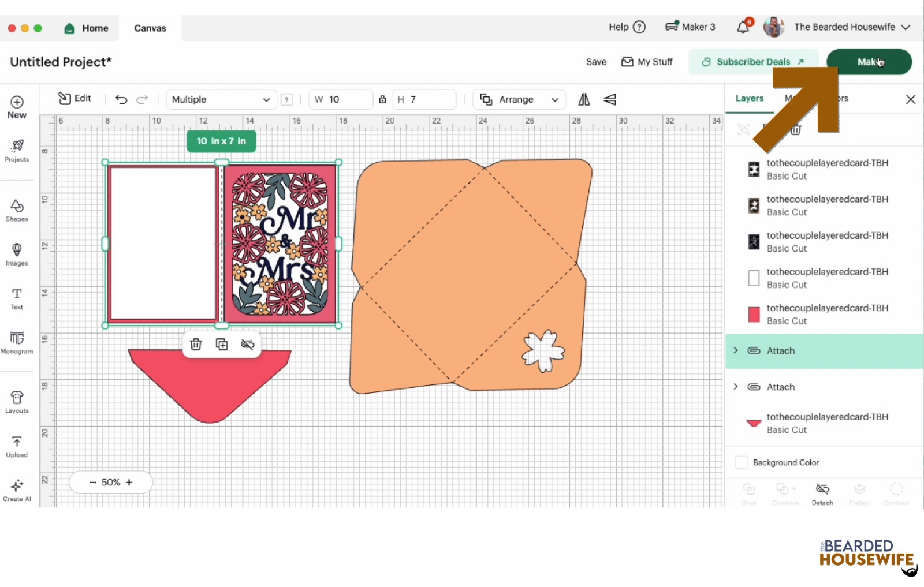Open the Shapes tool in sidebar
The image size is (924, 587).
point(17,210)
